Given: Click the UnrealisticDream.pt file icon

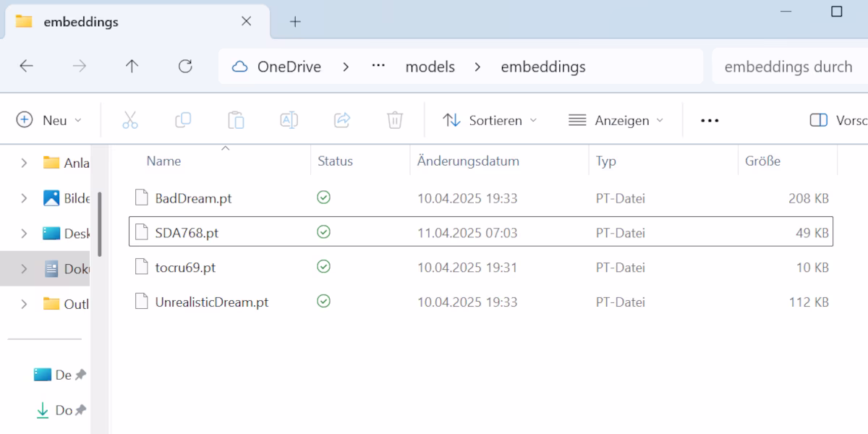Looking at the screenshot, I should (x=142, y=302).
